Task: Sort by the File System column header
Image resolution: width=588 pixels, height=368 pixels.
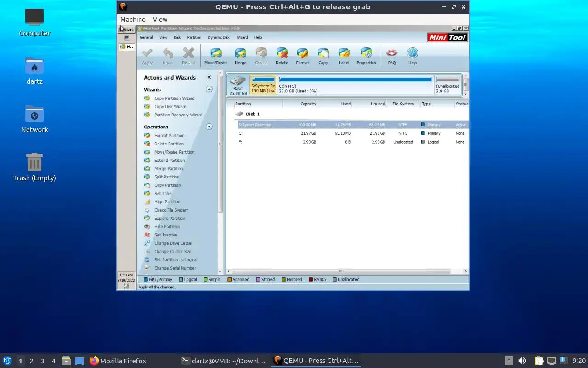Action: coord(403,104)
